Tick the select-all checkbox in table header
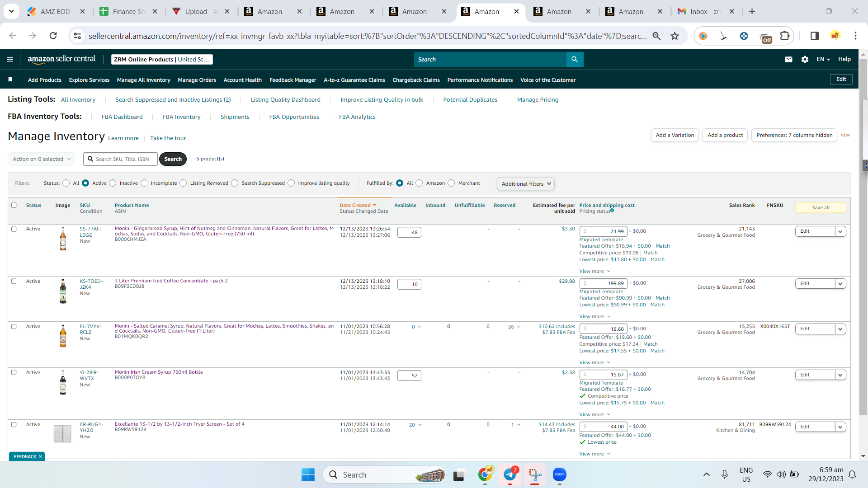 tap(14, 205)
